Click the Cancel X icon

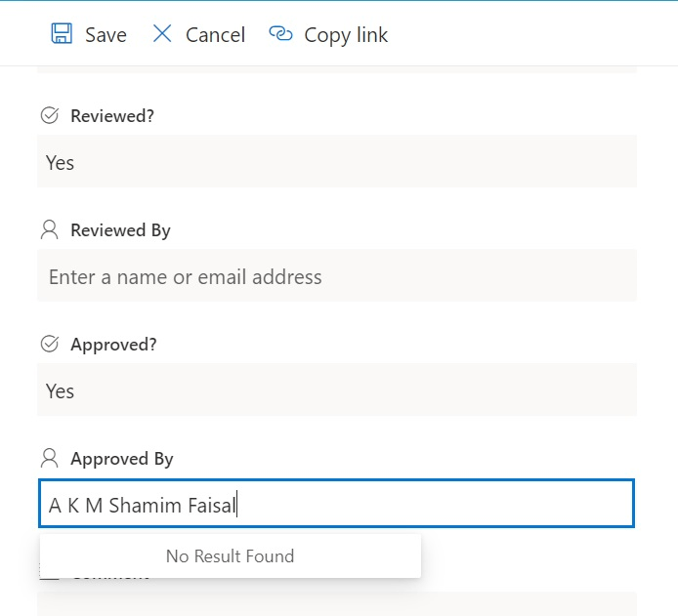(x=162, y=34)
